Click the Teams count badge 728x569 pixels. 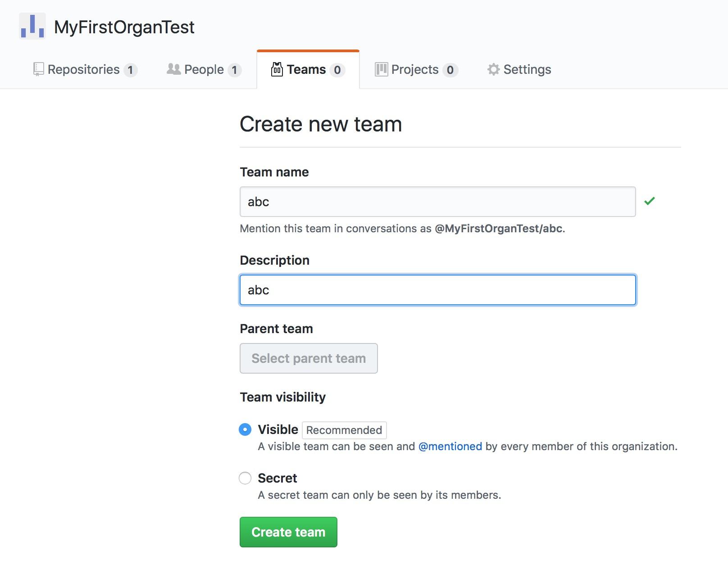(337, 70)
